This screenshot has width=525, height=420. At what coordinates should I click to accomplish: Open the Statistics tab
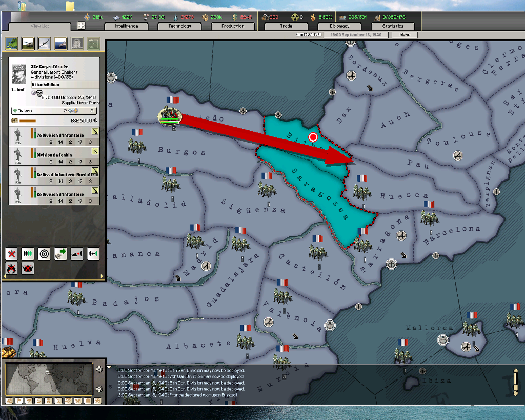coord(393,26)
